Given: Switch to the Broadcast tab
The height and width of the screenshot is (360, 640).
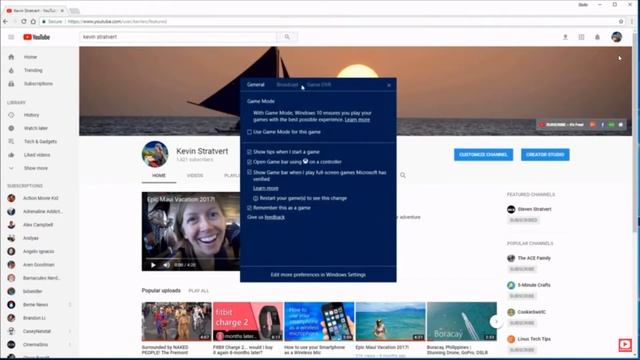Looking at the screenshot, I should [x=287, y=85].
